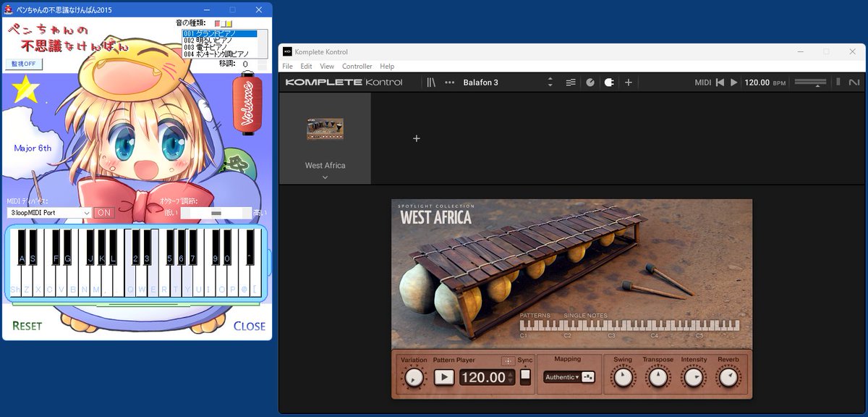Adjust the octave slider between 低い and 高い

point(216,213)
